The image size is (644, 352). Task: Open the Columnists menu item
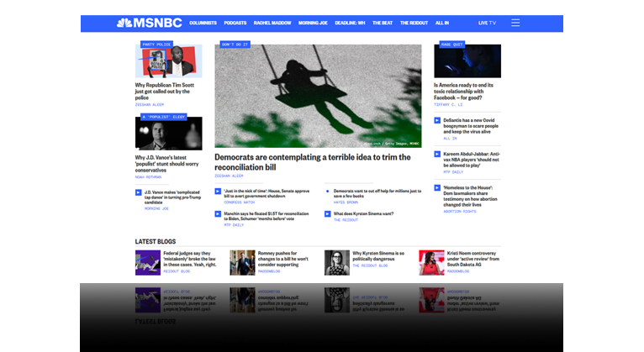203,23
